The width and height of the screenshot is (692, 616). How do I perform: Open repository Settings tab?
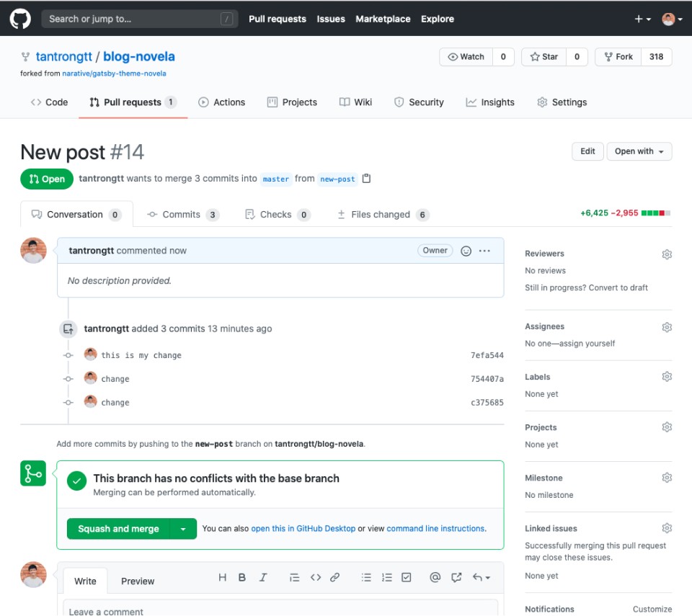point(562,102)
